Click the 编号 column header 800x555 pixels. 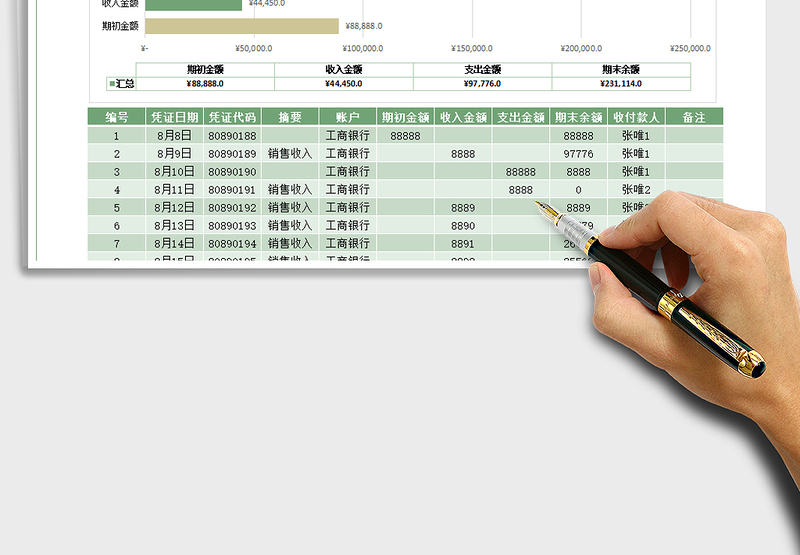[x=116, y=117]
